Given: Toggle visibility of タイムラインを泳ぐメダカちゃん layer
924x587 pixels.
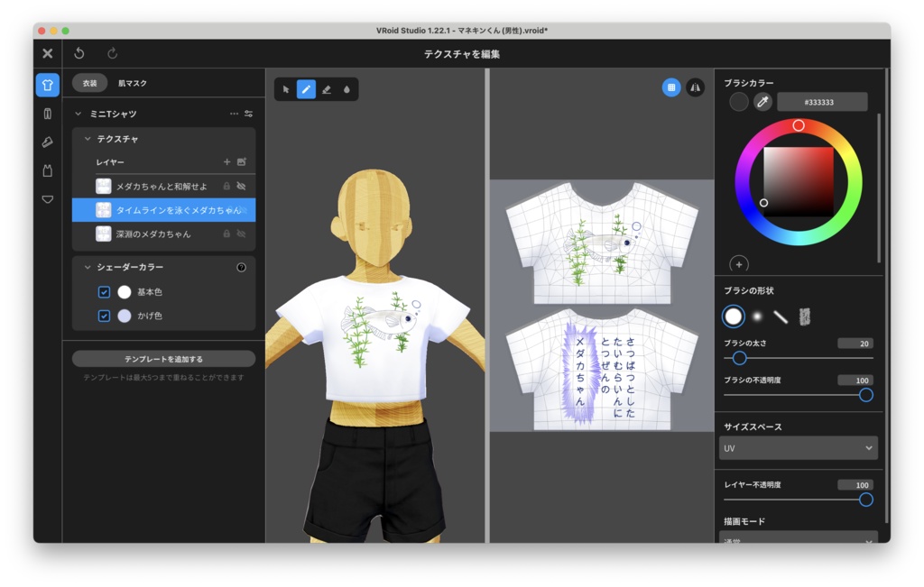Looking at the screenshot, I should click(x=245, y=210).
